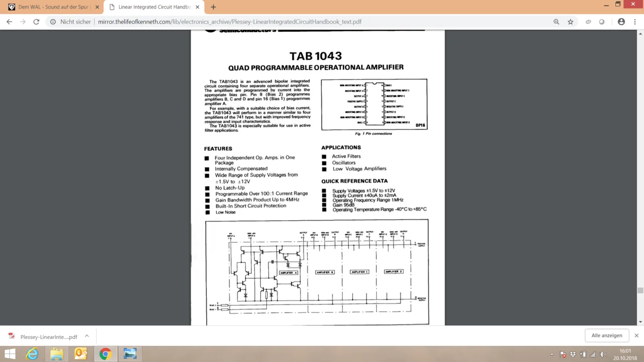This screenshot has height=362, width=644.
Task: Launch Internet Explorer from the taskbar
Action: tap(32, 354)
